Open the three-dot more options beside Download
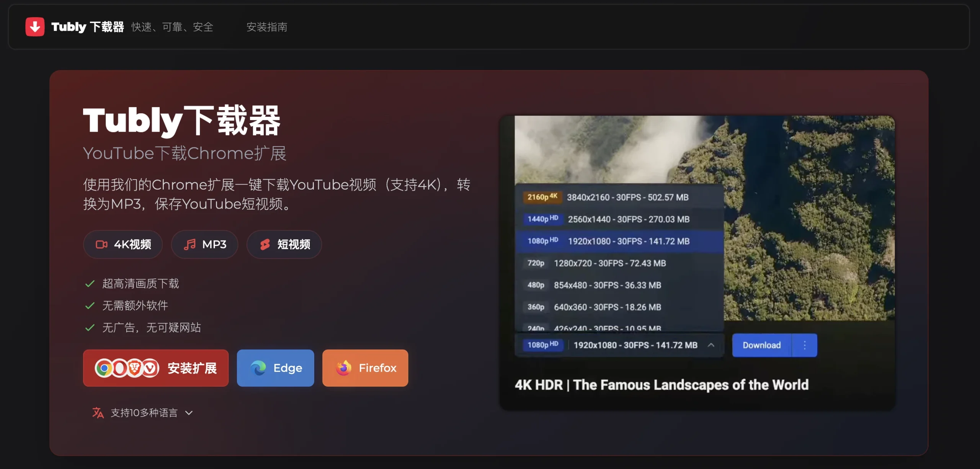 pyautogui.click(x=805, y=345)
